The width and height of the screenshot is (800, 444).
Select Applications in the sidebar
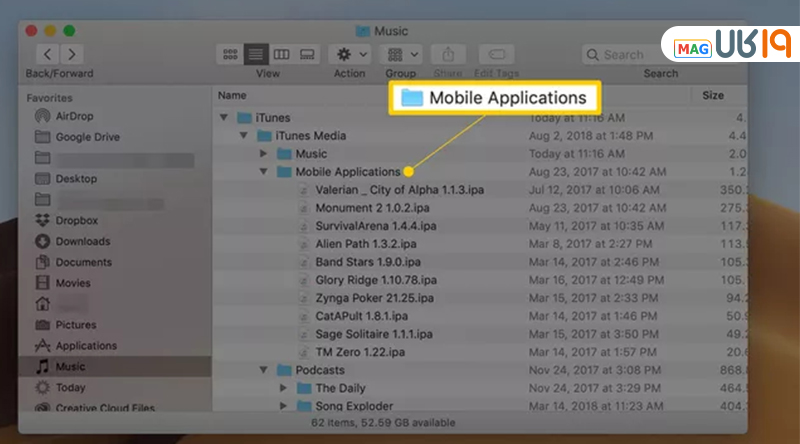[86, 346]
